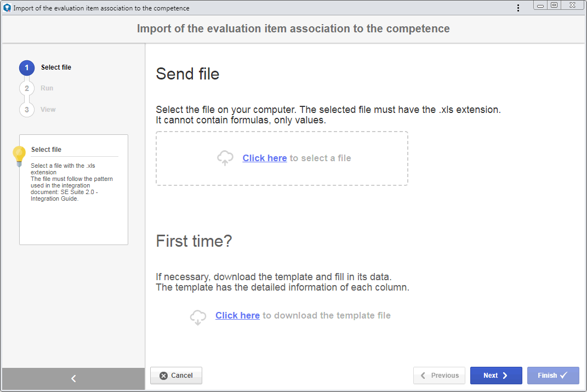The height and width of the screenshot is (392, 587).
Task: Click the SE Suite app icon in title bar
Action: point(7,8)
